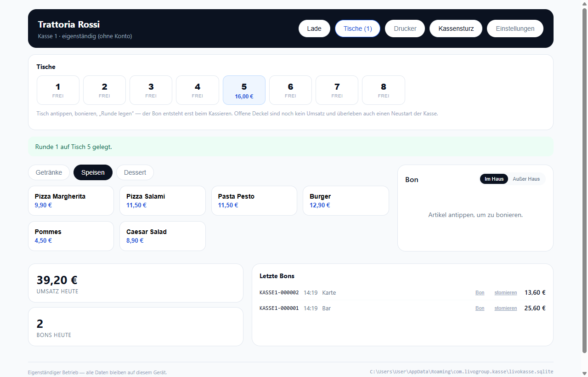Open the Drucker printer settings
588x377 pixels.
[x=405, y=29]
